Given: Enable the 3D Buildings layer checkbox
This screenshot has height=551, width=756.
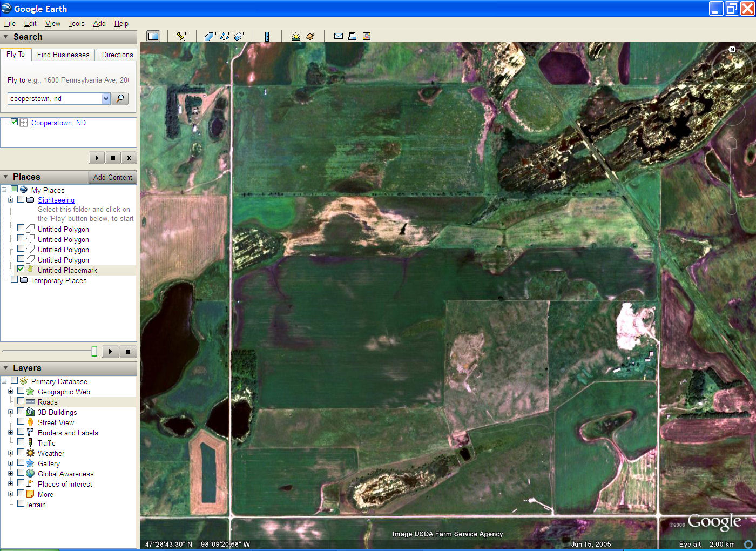Looking at the screenshot, I should 21,411.
